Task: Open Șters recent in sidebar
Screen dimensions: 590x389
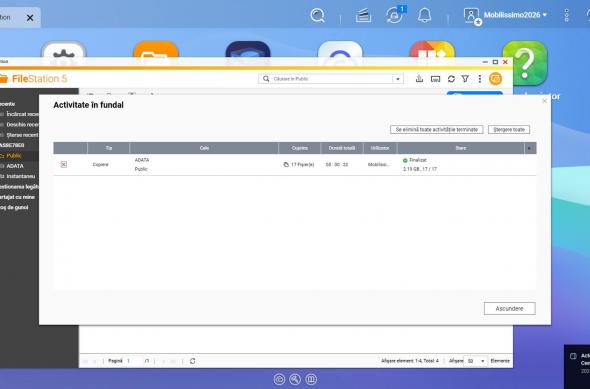Action: pyautogui.click(x=22, y=135)
